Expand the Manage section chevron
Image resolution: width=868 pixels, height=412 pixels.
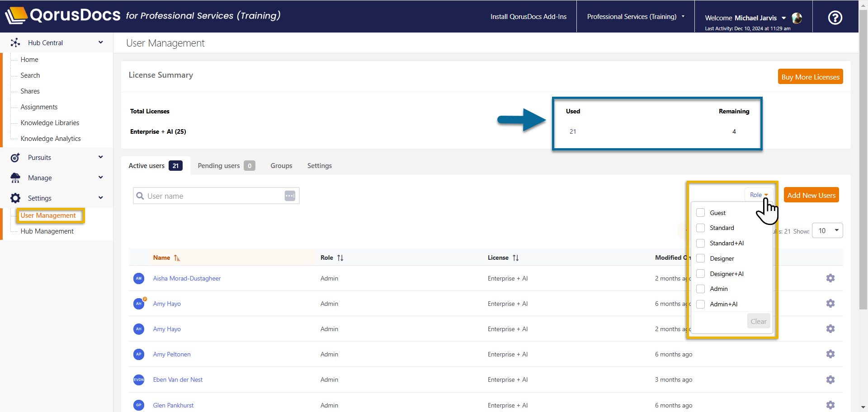point(101,178)
